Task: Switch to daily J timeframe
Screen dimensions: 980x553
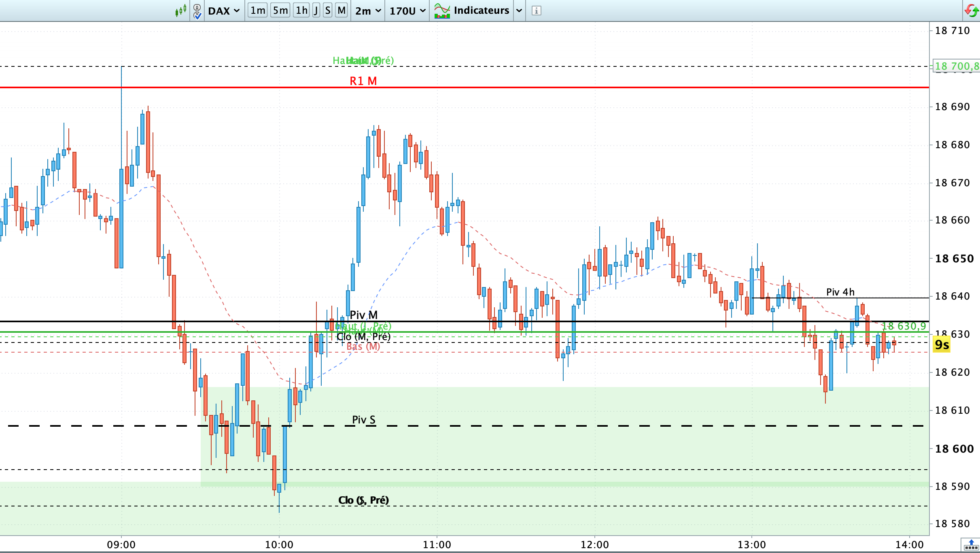Action: pyautogui.click(x=316, y=10)
